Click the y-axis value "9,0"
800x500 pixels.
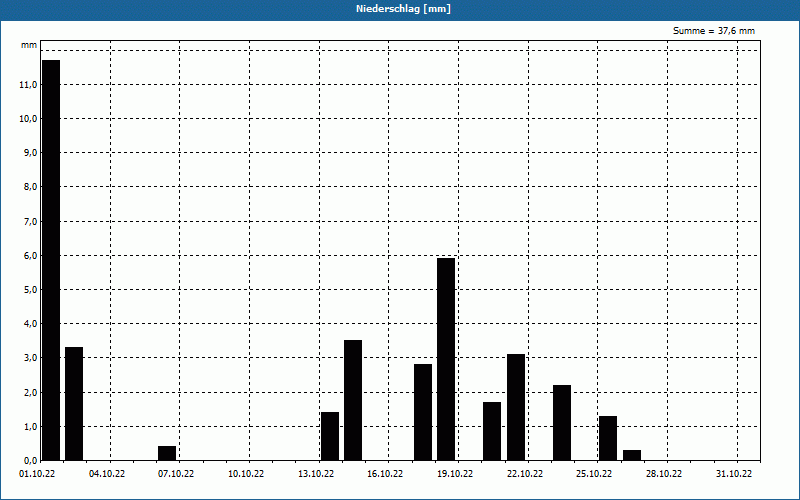tap(31, 153)
